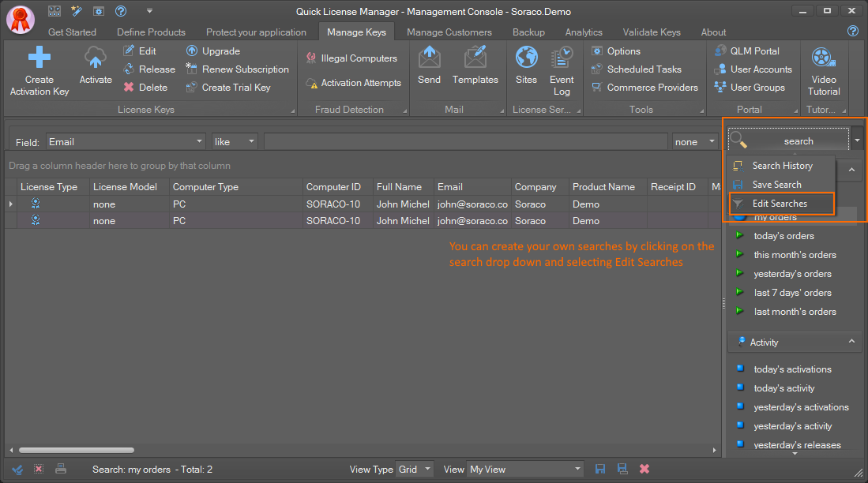
Task: Run last month's orders search
Action: pos(795,312)
